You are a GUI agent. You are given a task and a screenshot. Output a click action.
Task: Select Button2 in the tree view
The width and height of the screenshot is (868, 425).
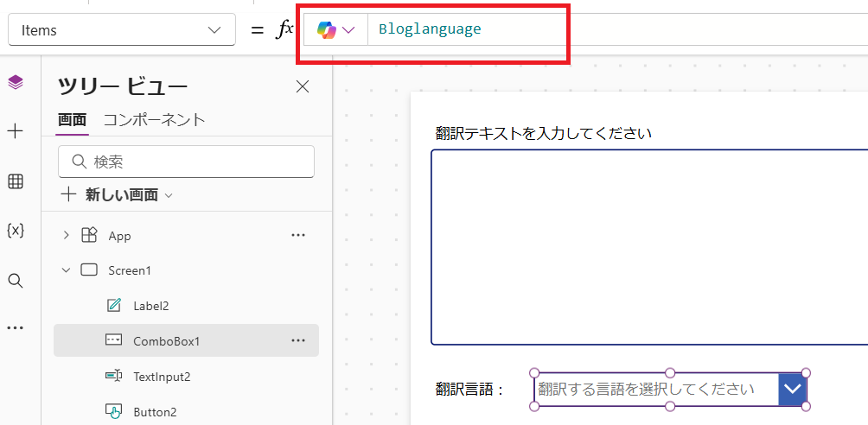pos(154,412)
